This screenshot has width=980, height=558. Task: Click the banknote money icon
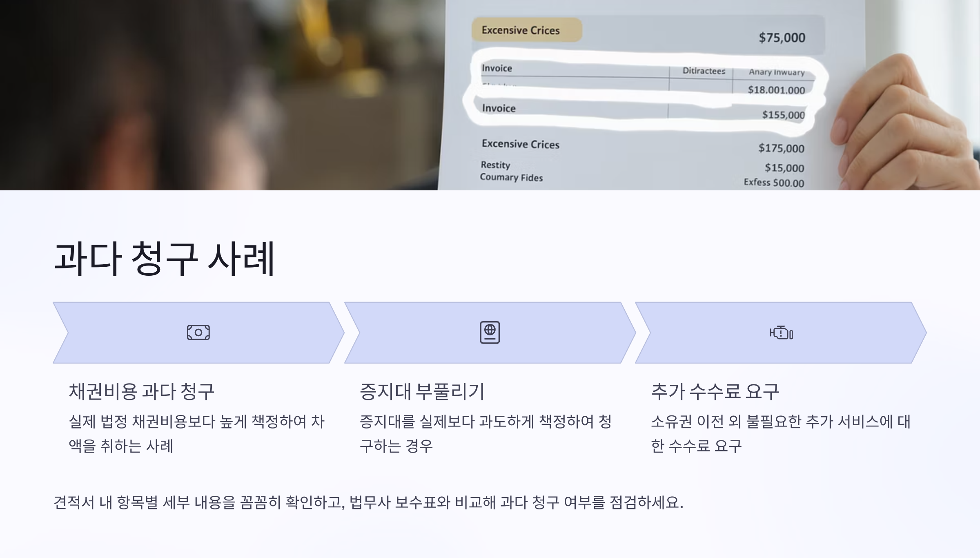click(x=198, y=333)
